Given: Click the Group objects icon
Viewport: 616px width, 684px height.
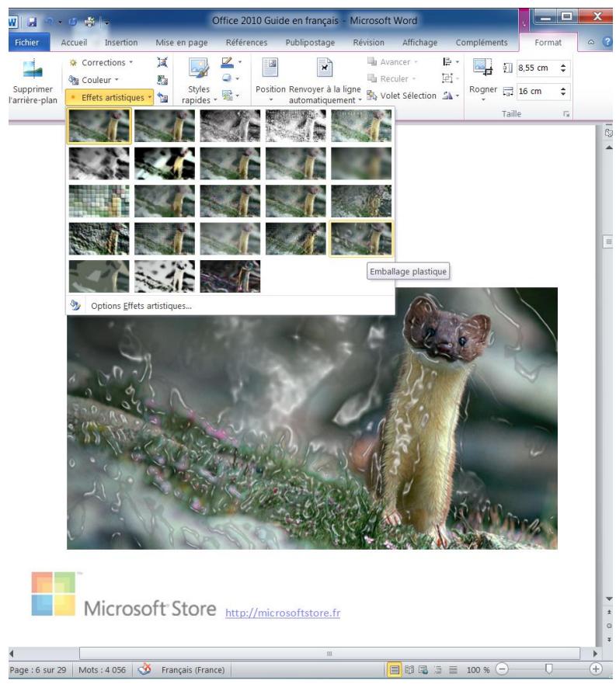Looking at the screenshot, I should [x=447, y=78].
